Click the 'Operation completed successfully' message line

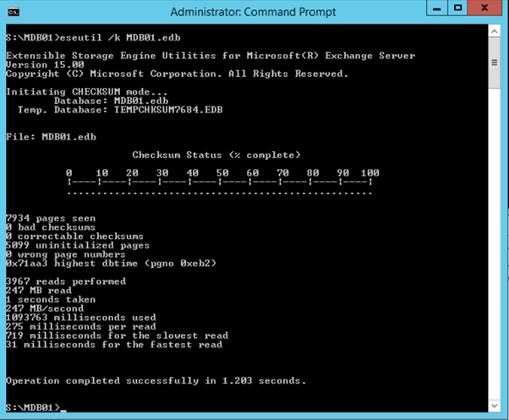tap(156, 381)
